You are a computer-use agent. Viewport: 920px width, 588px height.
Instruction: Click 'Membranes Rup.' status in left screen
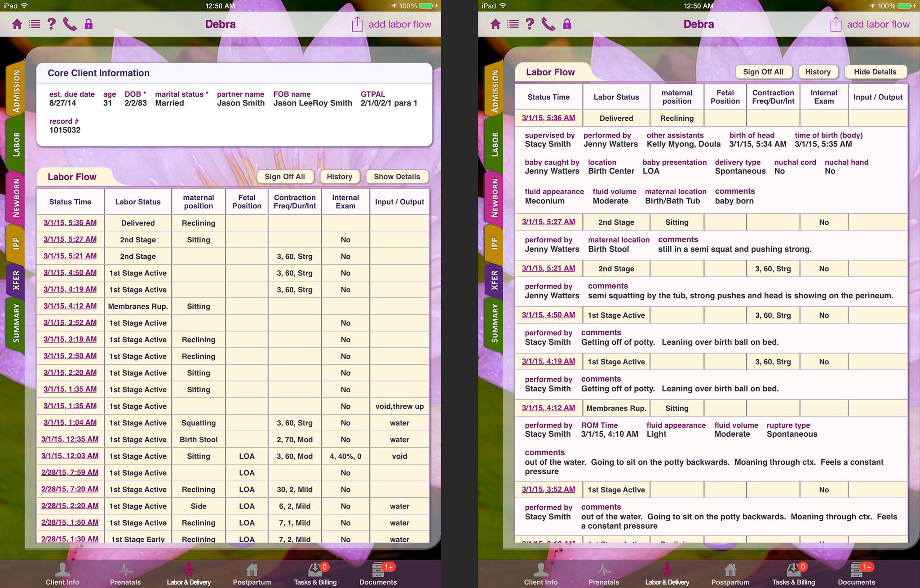pos(138,306)
